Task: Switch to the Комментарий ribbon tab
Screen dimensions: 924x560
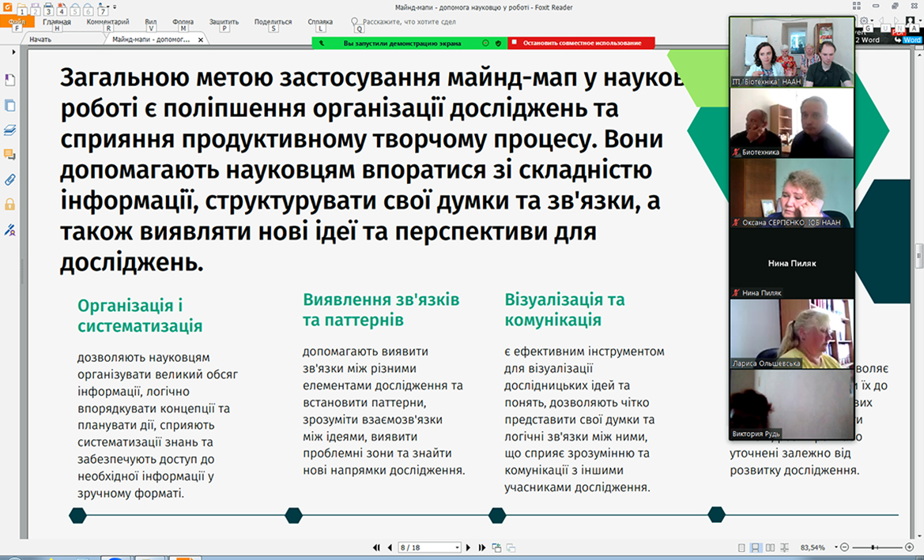Action: click(x=107, y=22)
